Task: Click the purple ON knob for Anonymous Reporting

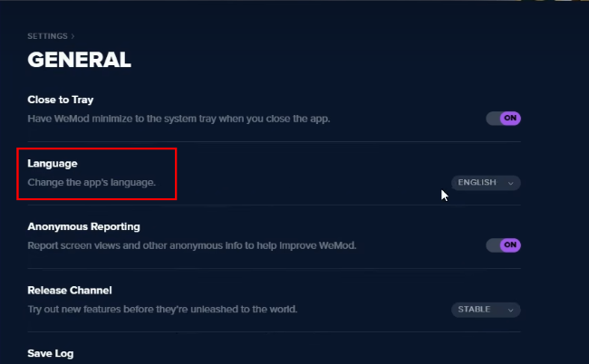Action: (x=510, y=244)
